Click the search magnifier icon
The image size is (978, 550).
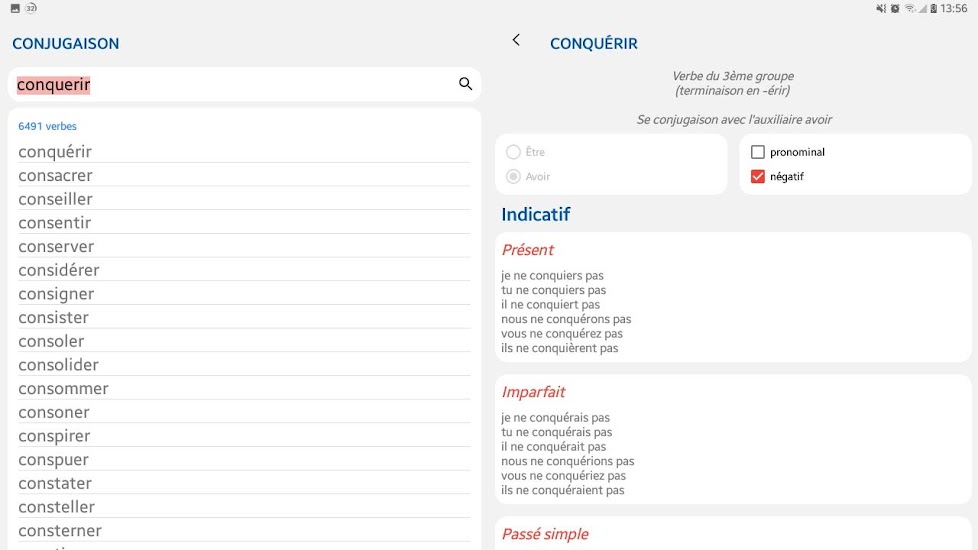465,84
